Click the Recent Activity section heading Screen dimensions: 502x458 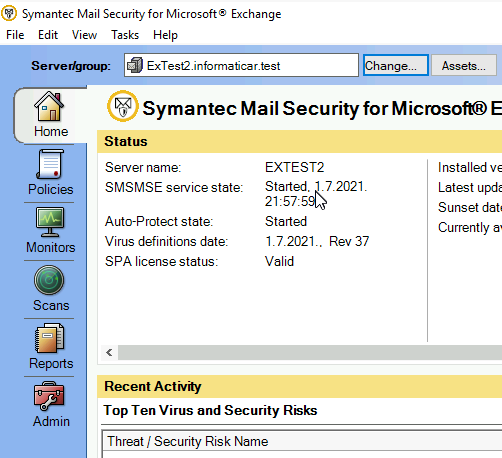coord(153,386)
